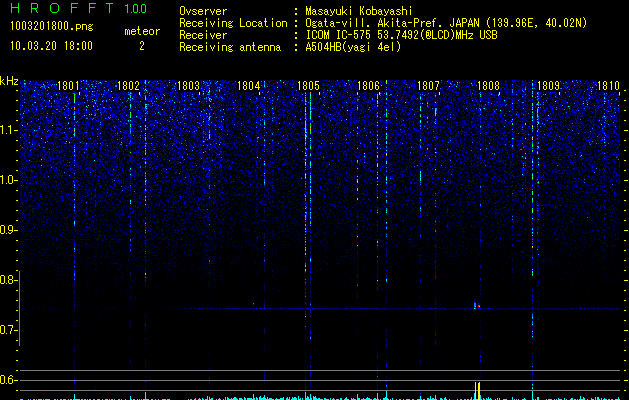
Task: Click the yellow signal peak at bottom near 1808
Action: click(x=477, y=390)
